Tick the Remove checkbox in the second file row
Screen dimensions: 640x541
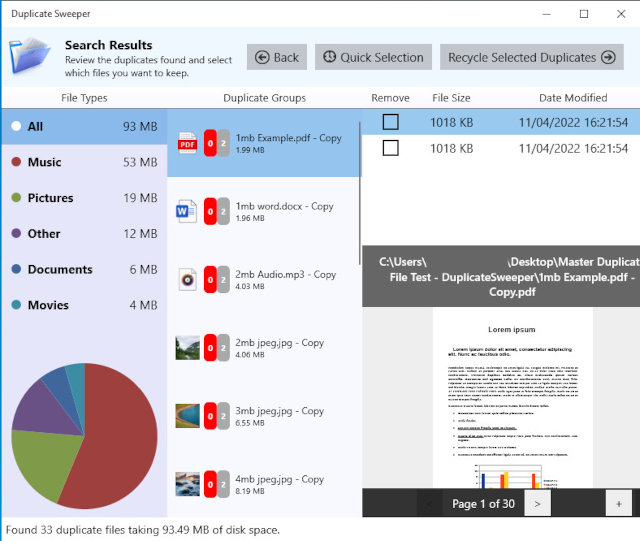coord(391,148)
